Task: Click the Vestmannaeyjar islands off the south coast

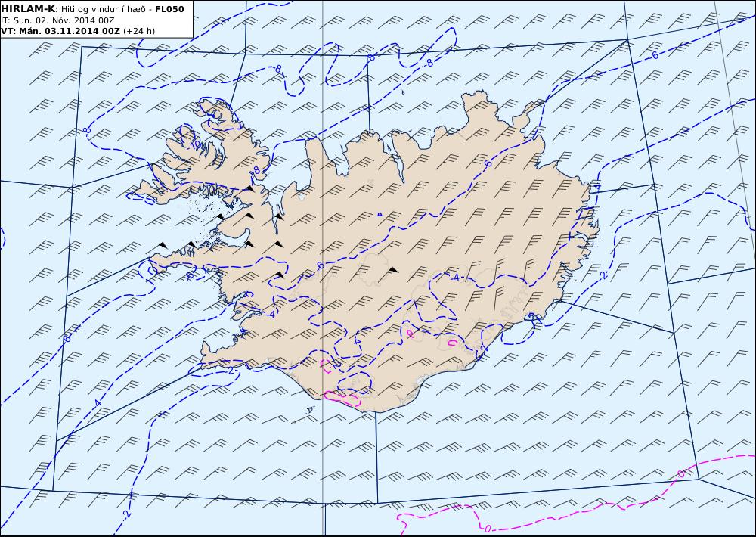Action: [x=310, y=410]
